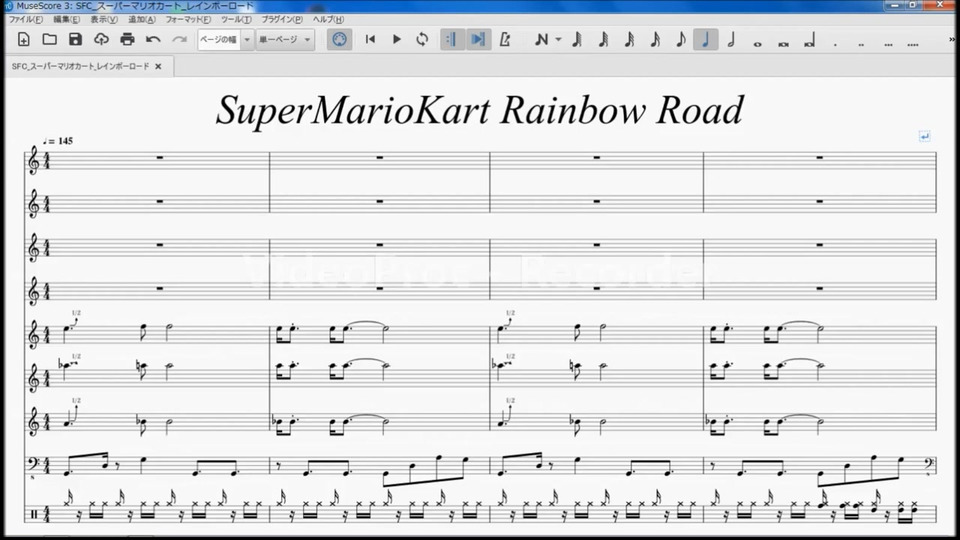Open the フォーマット(F) menu
The height and width of the screenshot is (540, 960).
(x=188, y=20)
